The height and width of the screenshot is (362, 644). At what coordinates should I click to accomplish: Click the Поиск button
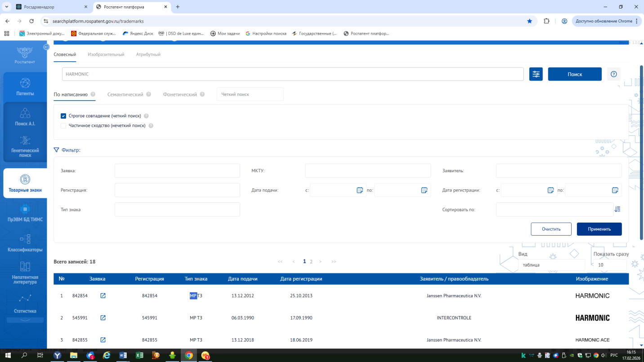pyautogui.click(x=575, y=74)
